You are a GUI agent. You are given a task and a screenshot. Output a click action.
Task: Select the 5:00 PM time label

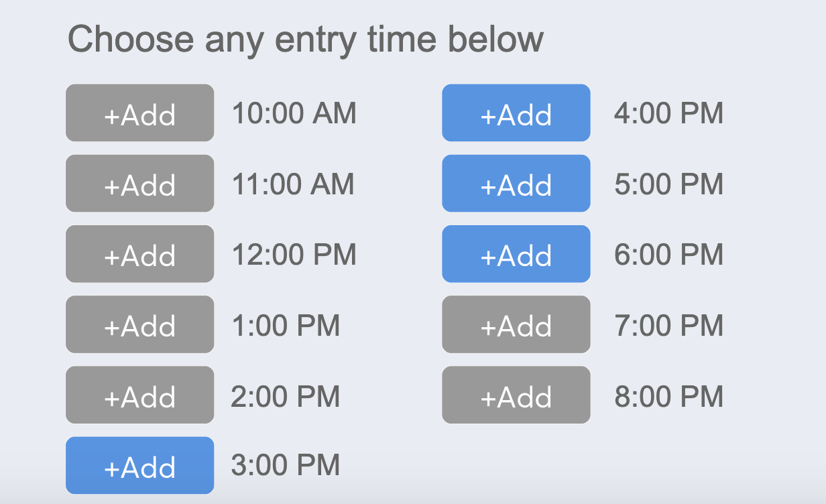[668, 183]
